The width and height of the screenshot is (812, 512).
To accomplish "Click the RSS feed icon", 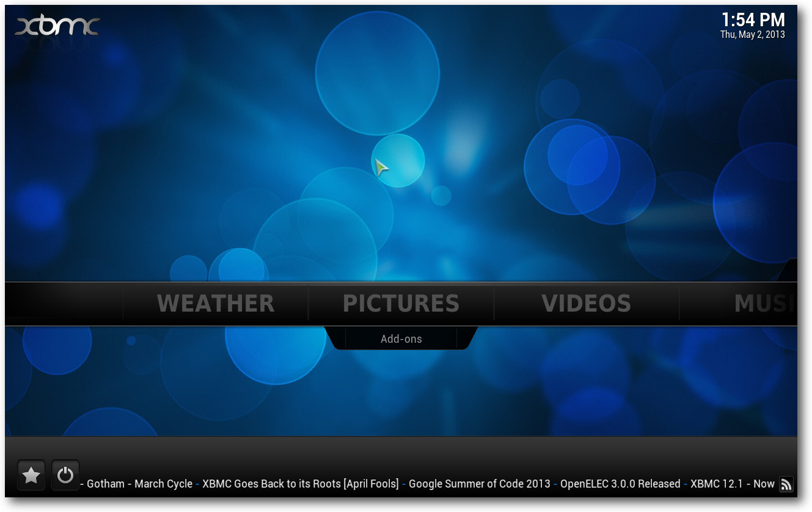I will [786, 484].
